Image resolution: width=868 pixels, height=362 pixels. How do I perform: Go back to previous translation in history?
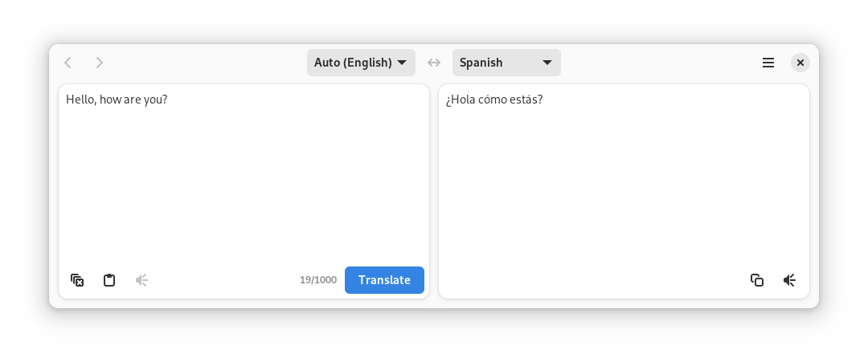pyautogui.click(x=68, y=63)
